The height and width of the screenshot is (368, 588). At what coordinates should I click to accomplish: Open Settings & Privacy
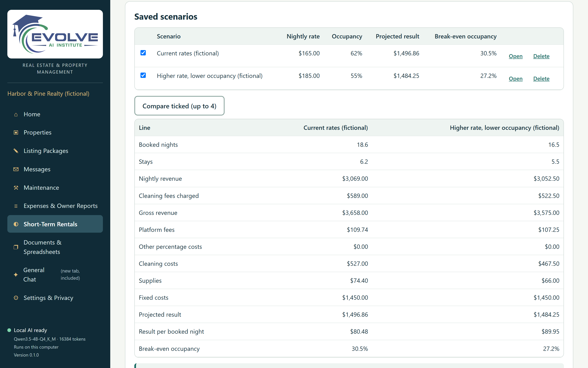(x=55, y=298)
